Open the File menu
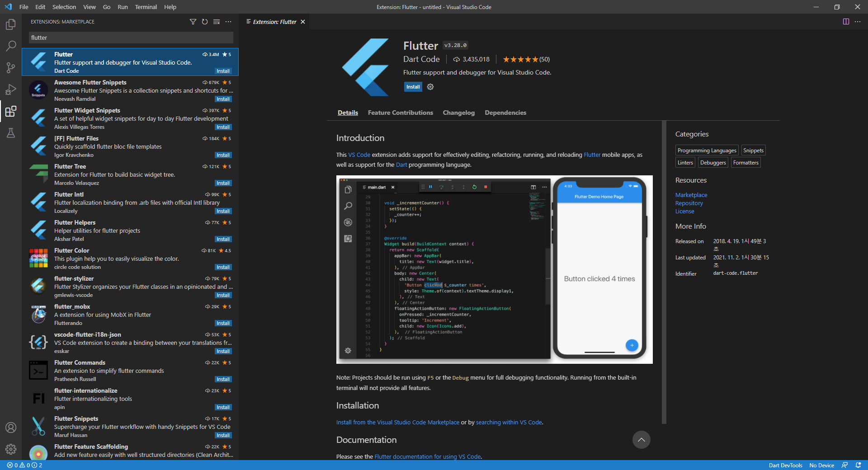The height and width of the screenshot is (470, 868). click(24, 7)
